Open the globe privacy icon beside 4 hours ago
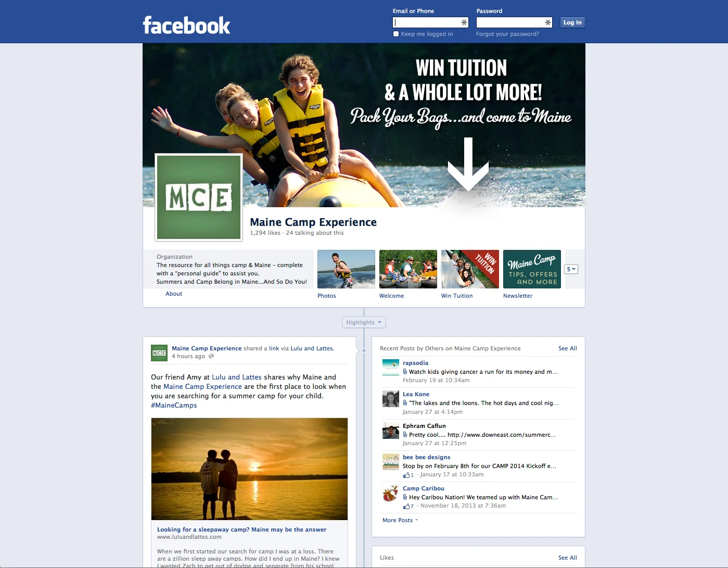The width and height of the screenshot is (728, 568). (211, 357)
